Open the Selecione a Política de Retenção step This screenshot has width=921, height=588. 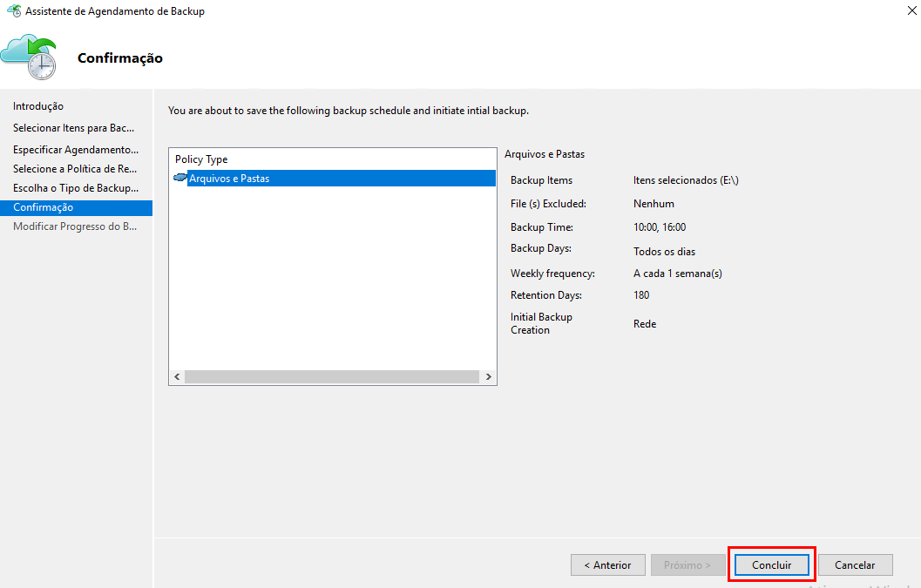pos(75,169)
